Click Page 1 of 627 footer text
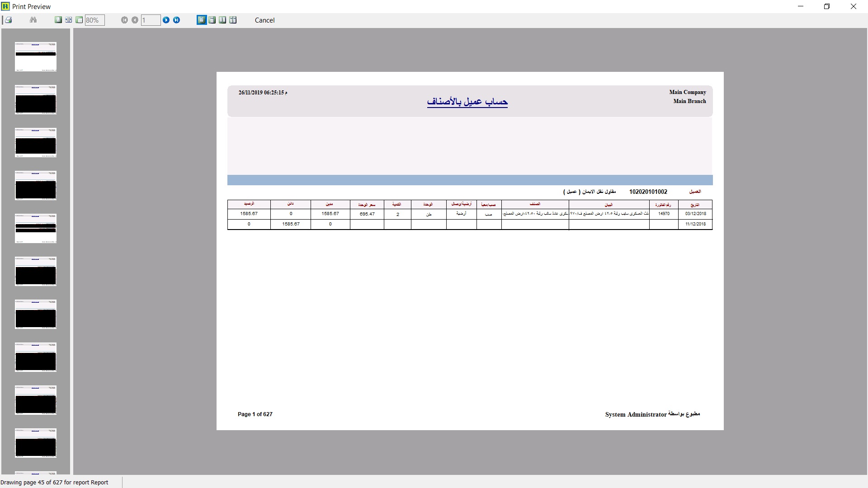The height and width of the screenshot is (488, 868). 255,414
